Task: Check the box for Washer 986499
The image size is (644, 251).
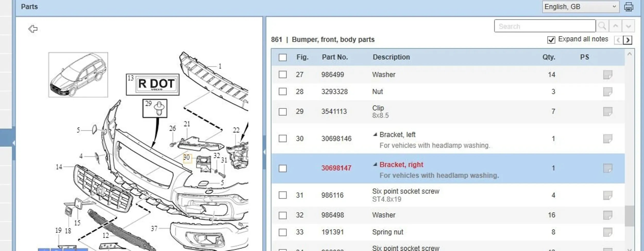Action: point(283,75)
